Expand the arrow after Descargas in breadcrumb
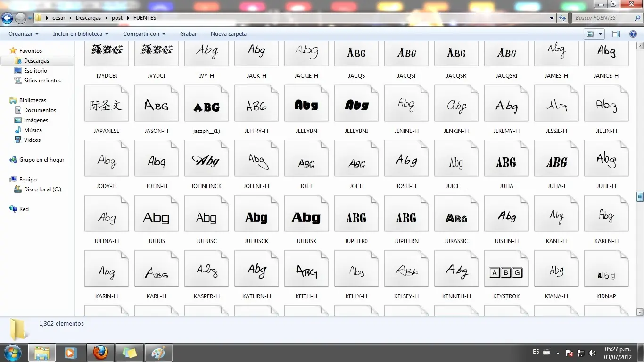Viewport: 644px width, 362px height. pos(106,18)
